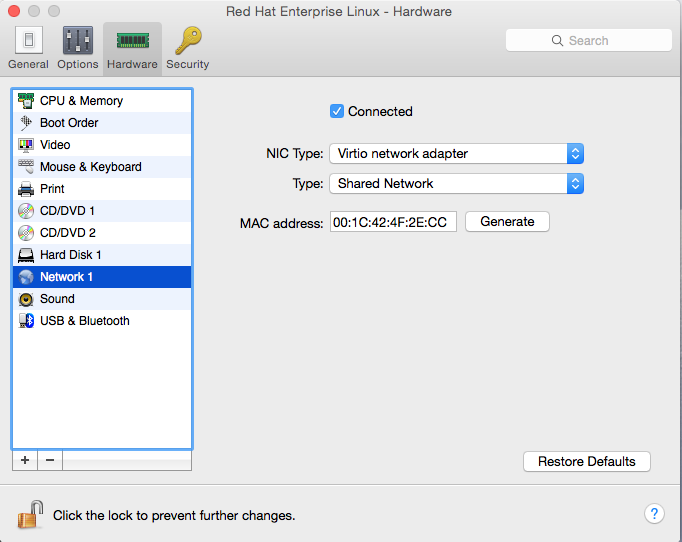This screenshot has height=542, width=682.
Task: Click the Boot Order icon
Action: 26,123
